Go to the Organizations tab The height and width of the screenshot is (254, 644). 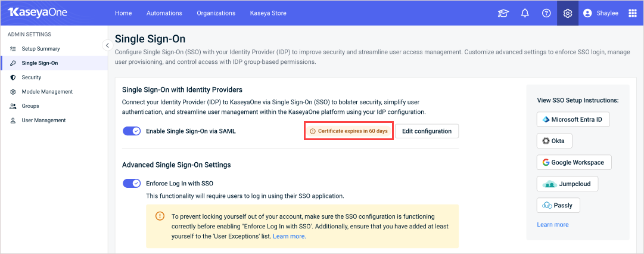[x=216, y=13]
